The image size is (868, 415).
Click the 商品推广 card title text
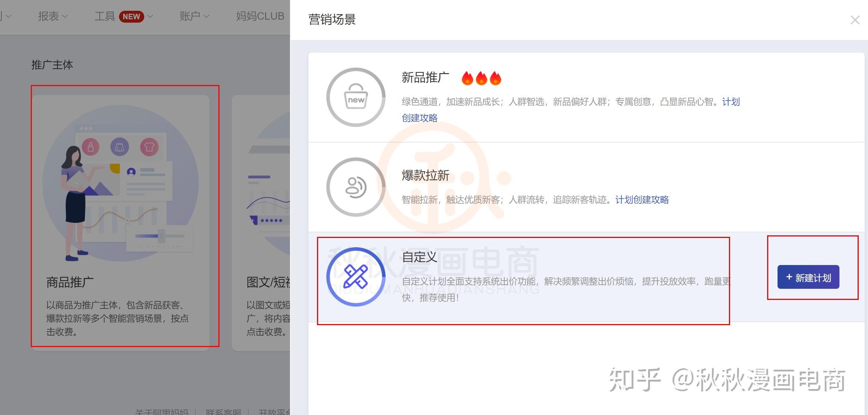pos(70,282)
